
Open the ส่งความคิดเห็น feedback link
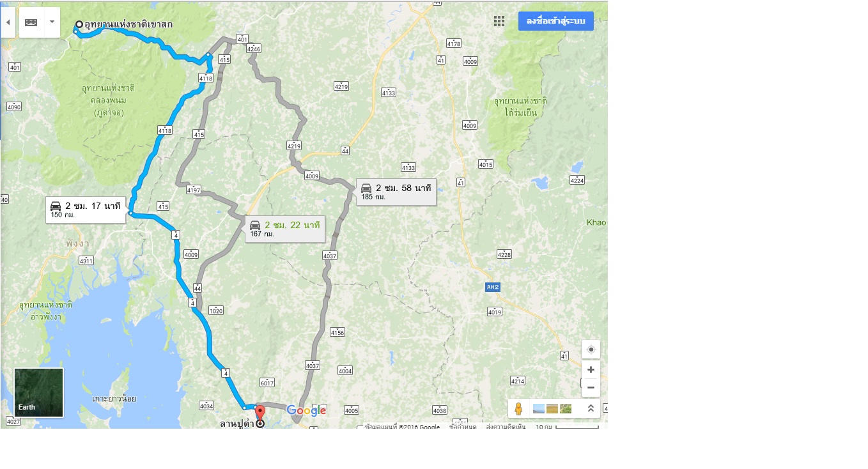pos(506,427)
